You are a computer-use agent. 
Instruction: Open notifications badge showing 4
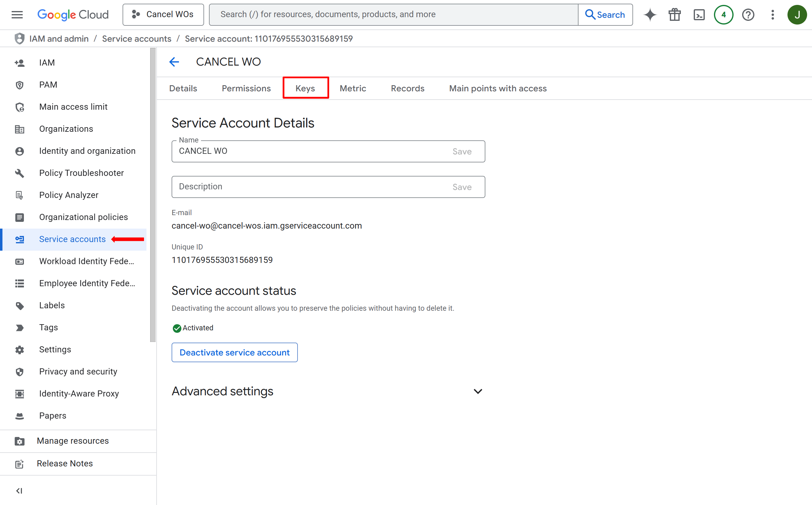coord(723,15)
